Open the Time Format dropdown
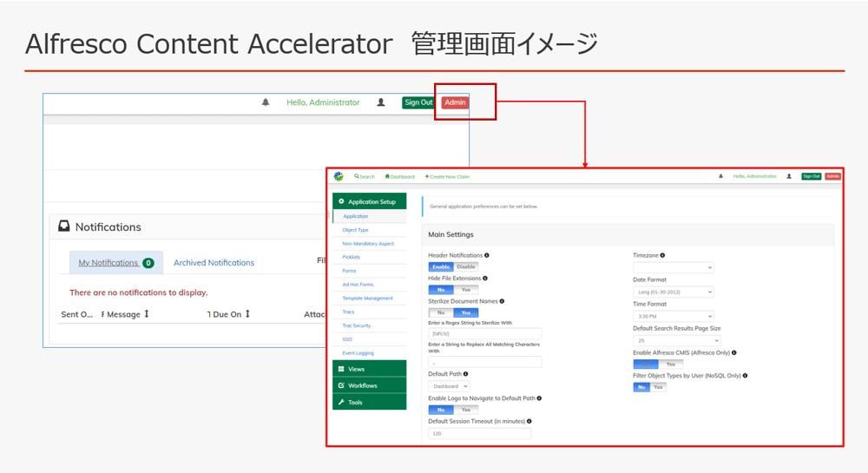Viewport: 868px width, 473px height. click(674, 317)
